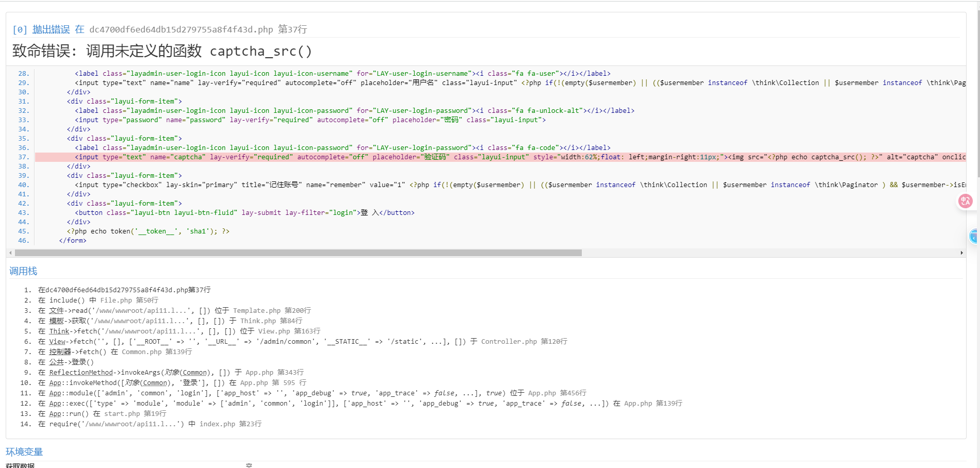The image size is (980, 468).
Task: Click the code scrollbar left arrow
Action: (10, 253)
